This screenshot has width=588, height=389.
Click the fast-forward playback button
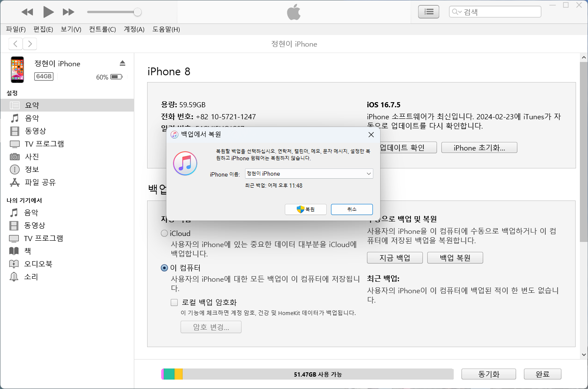click(x=68, y=12)
